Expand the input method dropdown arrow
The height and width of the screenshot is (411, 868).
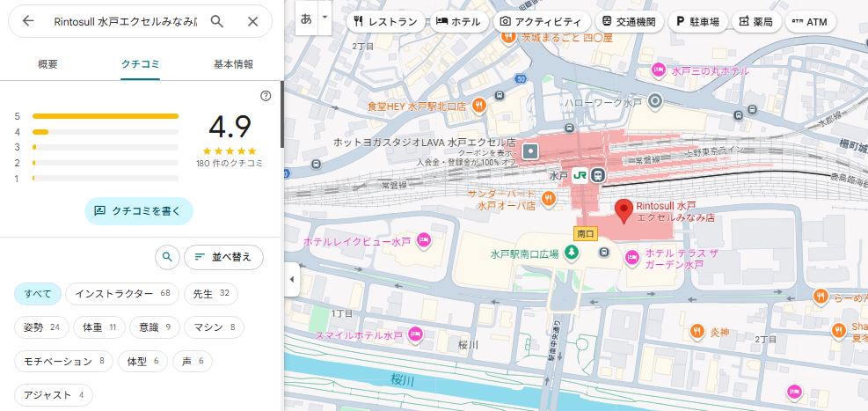pyautogui.click(x=325, y=17)
